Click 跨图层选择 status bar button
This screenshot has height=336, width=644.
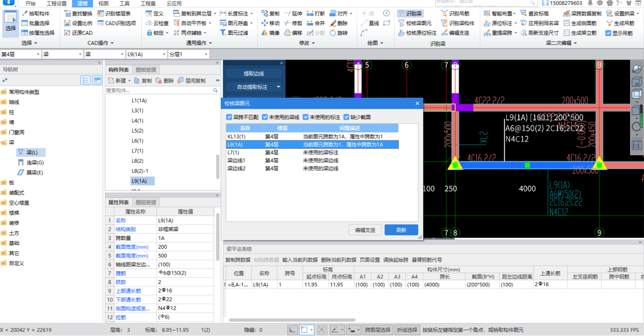pos(378,330)
